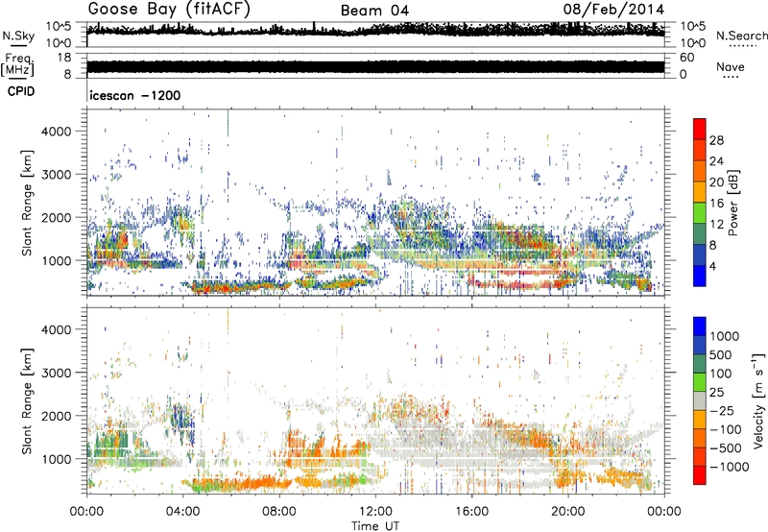Click the 'Nave' legend label

coord(731,66)
